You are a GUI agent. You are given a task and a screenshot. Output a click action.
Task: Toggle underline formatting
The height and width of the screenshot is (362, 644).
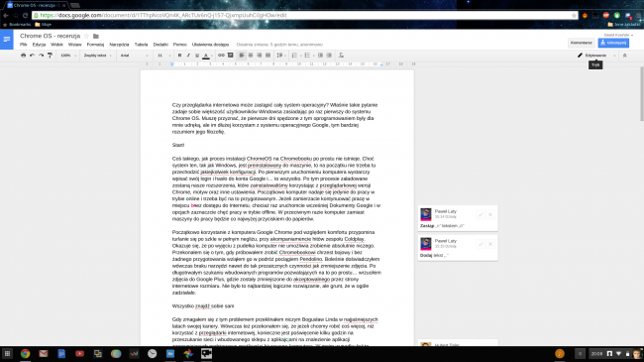197,56
